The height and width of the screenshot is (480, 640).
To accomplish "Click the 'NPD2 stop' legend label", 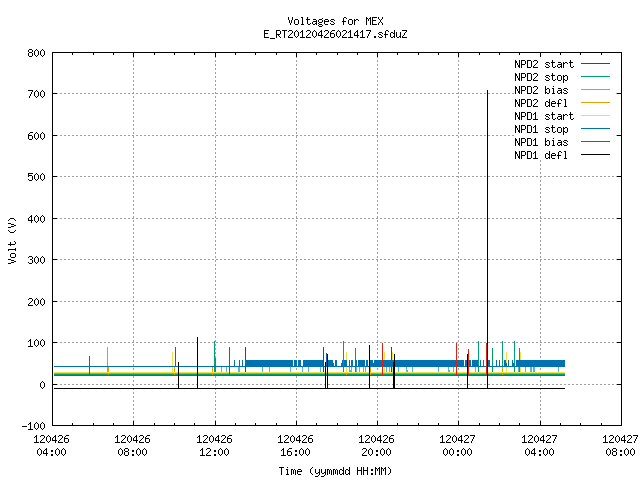I will click(541, 77).
